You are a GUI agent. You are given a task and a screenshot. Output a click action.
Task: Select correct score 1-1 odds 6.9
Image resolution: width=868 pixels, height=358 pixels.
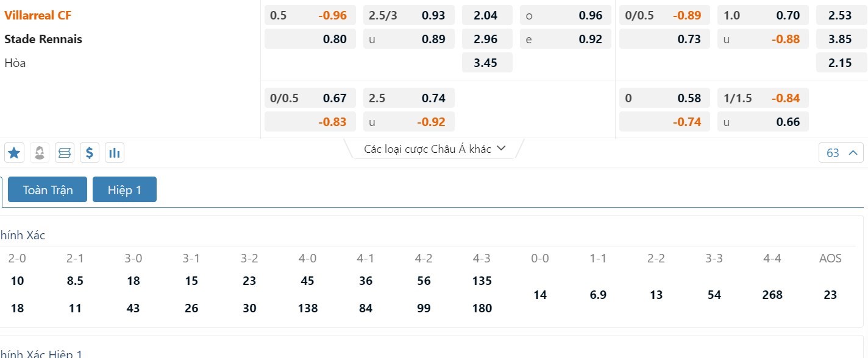coord(598,295)
